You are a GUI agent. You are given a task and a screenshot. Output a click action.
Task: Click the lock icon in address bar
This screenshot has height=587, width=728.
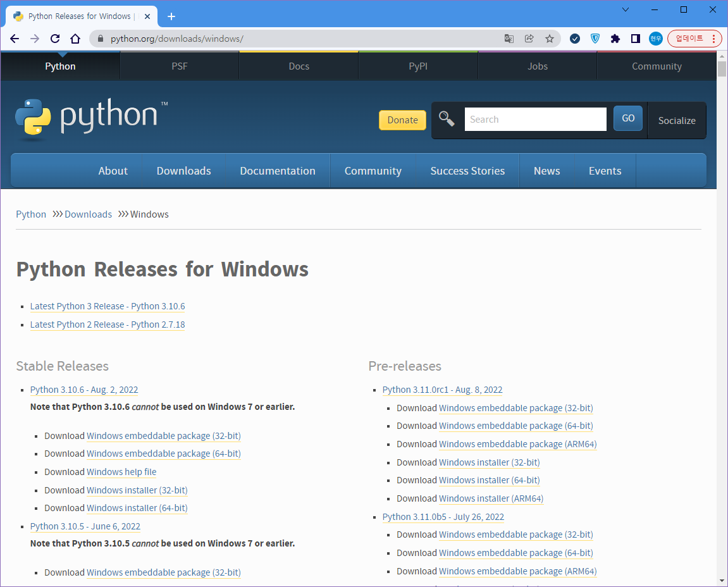tap(100, 39)
